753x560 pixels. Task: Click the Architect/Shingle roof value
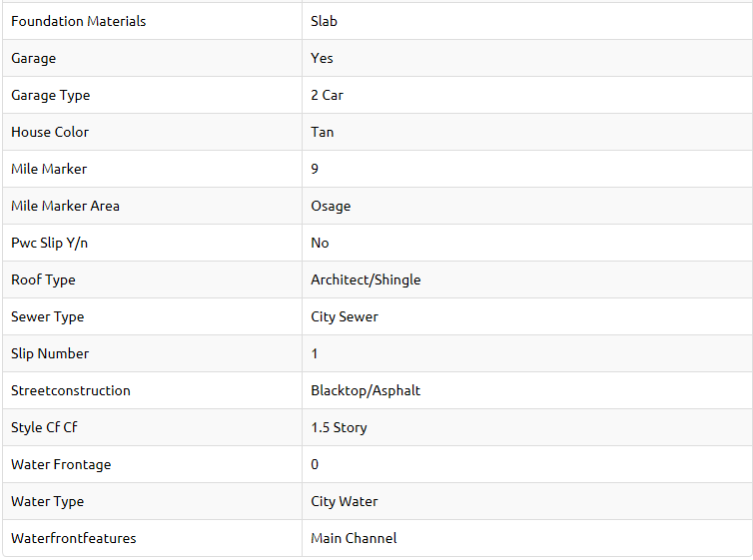366,280
